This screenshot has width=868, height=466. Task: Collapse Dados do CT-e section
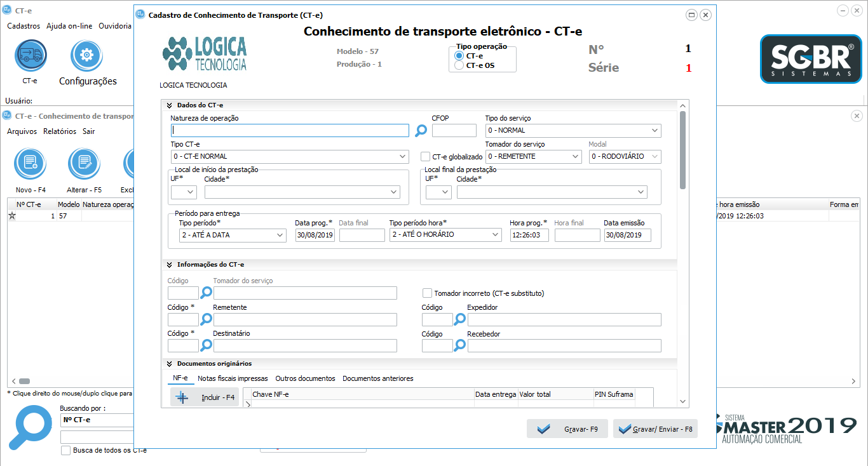click(x=170, y=105)
